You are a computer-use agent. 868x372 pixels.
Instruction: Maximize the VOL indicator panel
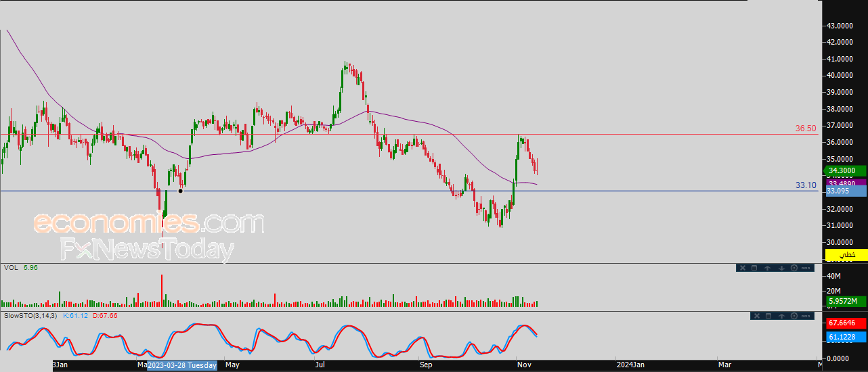coord(754,268)
